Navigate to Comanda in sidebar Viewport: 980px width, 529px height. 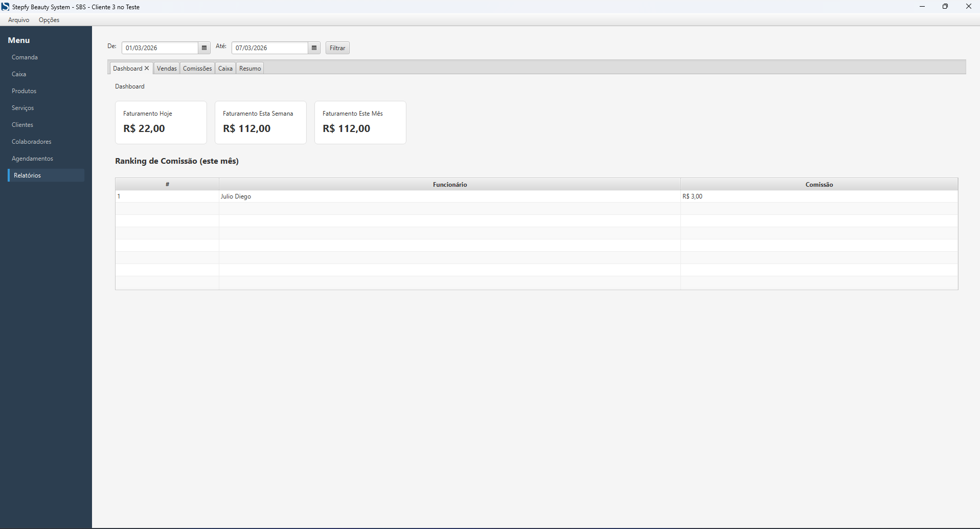[25, 57]
